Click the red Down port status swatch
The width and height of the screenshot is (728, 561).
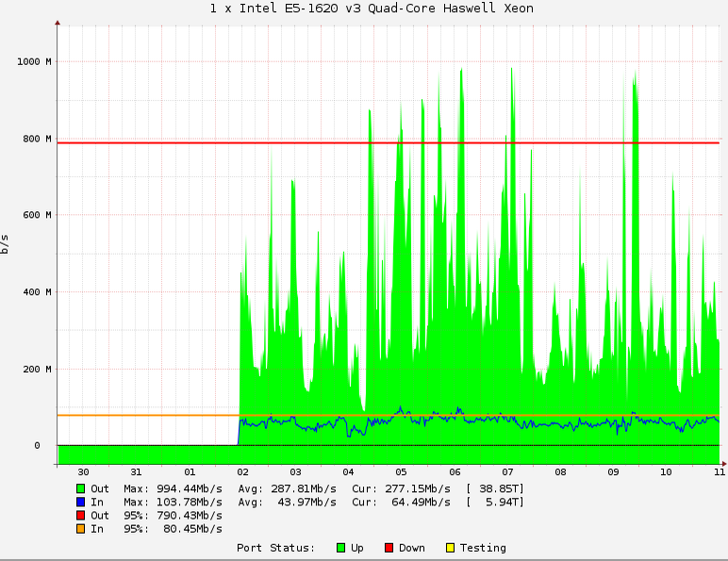coord(389,548)
